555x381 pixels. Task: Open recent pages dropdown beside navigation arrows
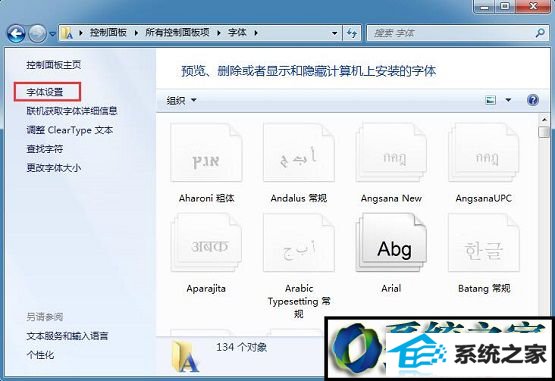click(x=52, y=34)
